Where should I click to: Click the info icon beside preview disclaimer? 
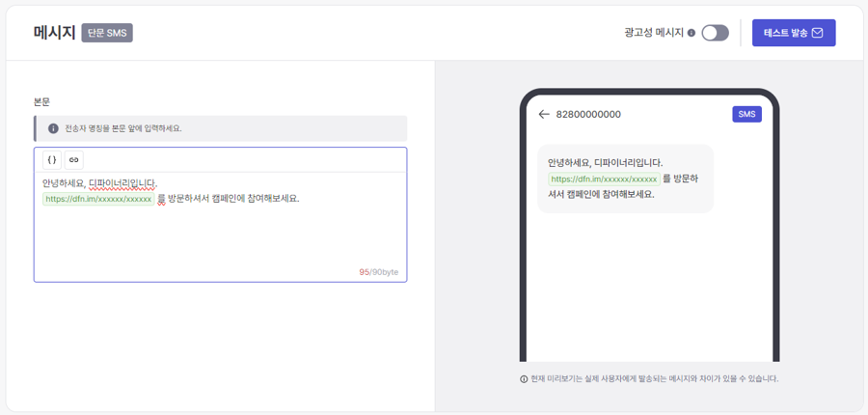click(524, 379)
